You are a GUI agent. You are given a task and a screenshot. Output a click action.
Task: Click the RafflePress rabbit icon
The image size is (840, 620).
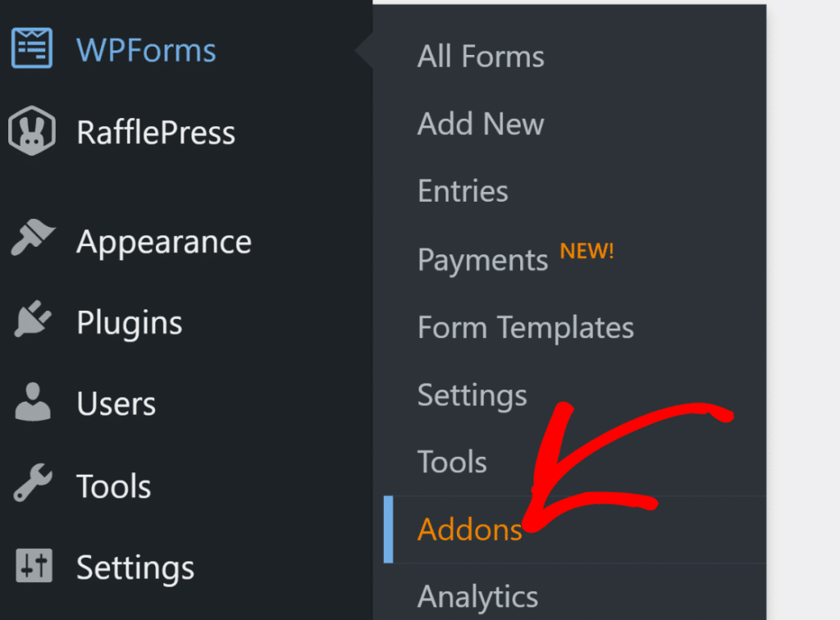[x=31, y=130]
